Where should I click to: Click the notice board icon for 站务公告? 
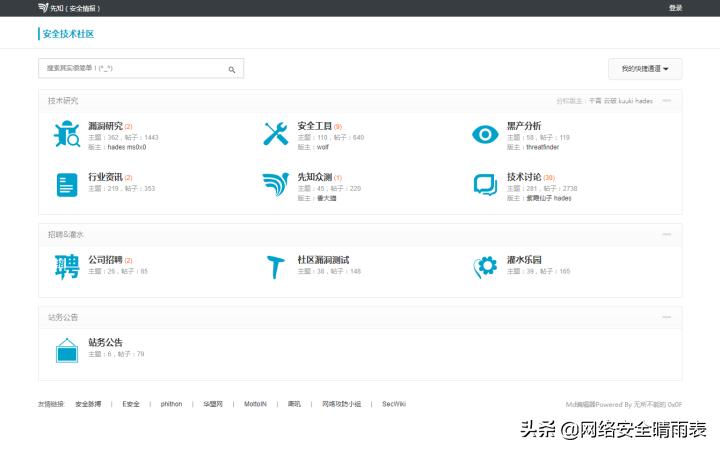pyautogui.click(x=67, y=350)
